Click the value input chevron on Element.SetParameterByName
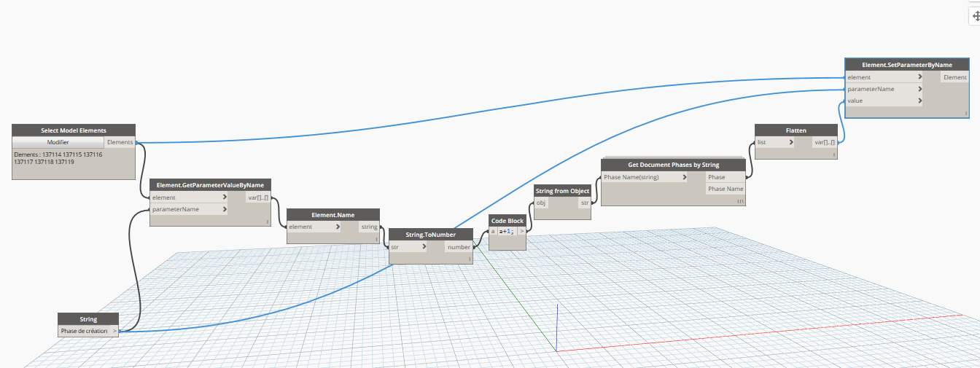 [x=919, y=101]
